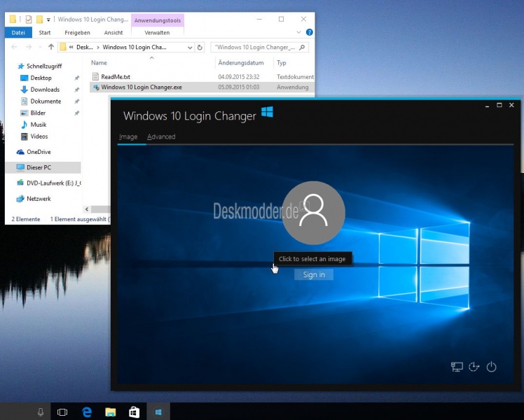Click the Task View taskbar icon

coord(62,412)
